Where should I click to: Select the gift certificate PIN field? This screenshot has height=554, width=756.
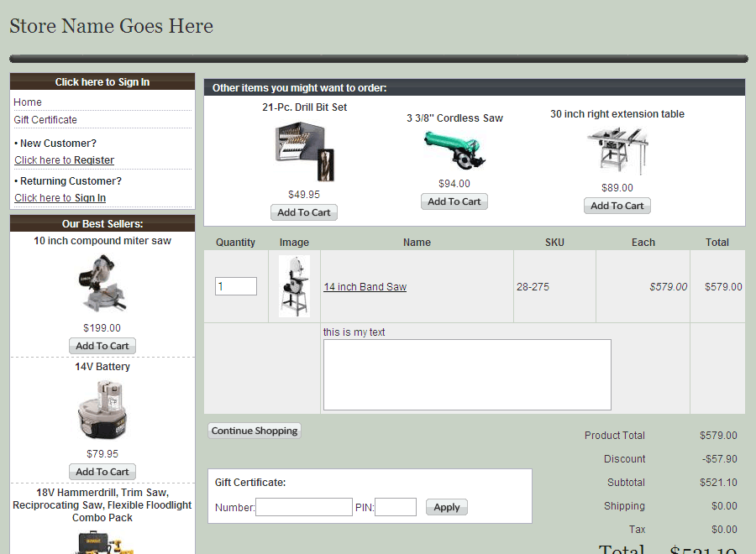point(395,507)
